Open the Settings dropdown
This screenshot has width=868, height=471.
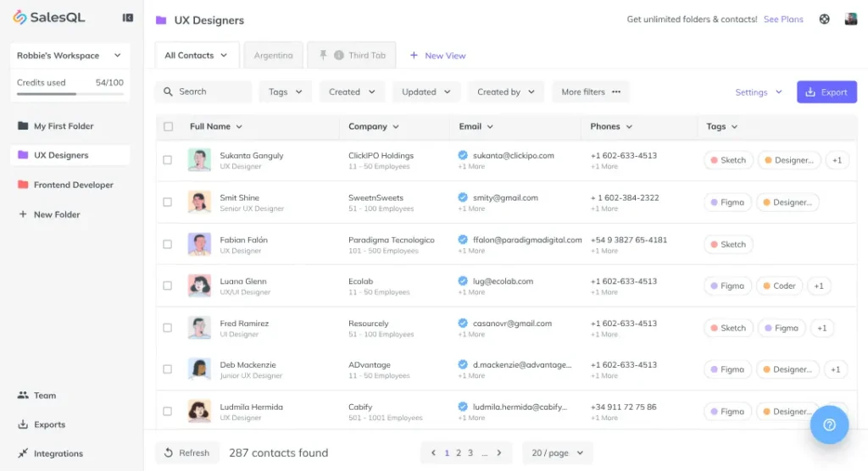coord(759,91)
